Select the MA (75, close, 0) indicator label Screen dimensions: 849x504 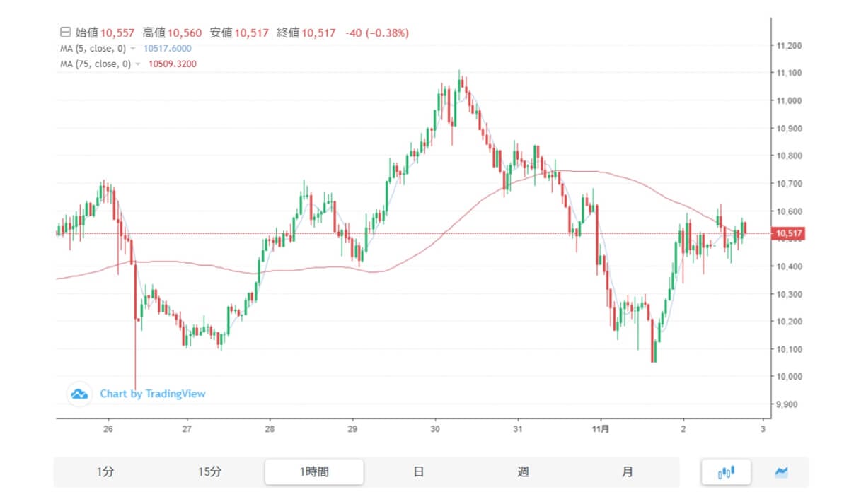click(x=95, y=64)
